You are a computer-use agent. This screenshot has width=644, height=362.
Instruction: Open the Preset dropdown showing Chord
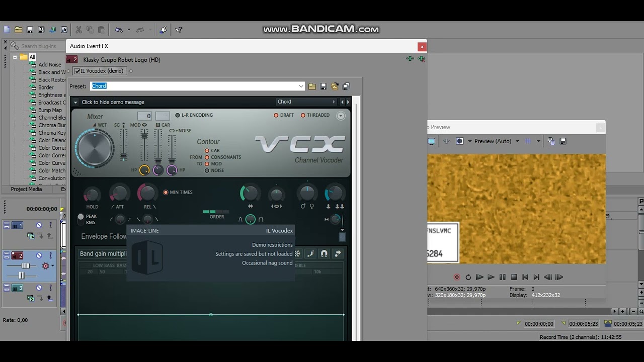[x=301, y=86]
